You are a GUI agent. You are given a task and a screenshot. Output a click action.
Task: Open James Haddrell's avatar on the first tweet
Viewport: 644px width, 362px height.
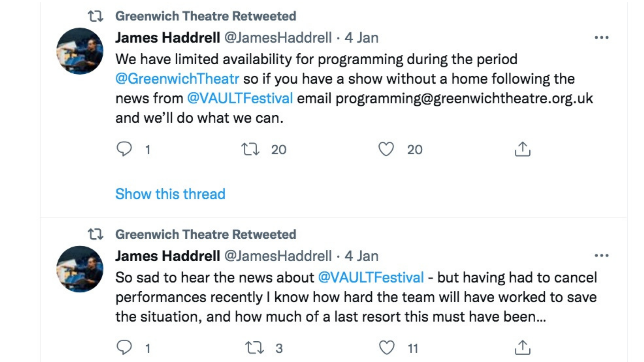click(80, 51)
